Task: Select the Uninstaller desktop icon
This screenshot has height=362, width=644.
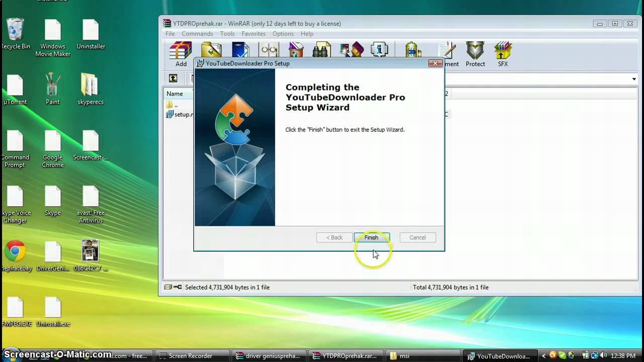Action: (x=91, y=34)
